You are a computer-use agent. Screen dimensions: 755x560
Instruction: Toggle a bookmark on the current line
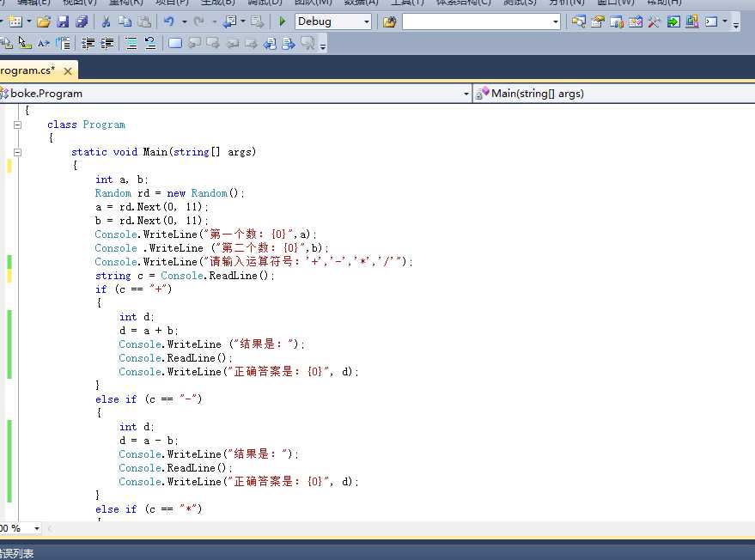coord(175,43)
